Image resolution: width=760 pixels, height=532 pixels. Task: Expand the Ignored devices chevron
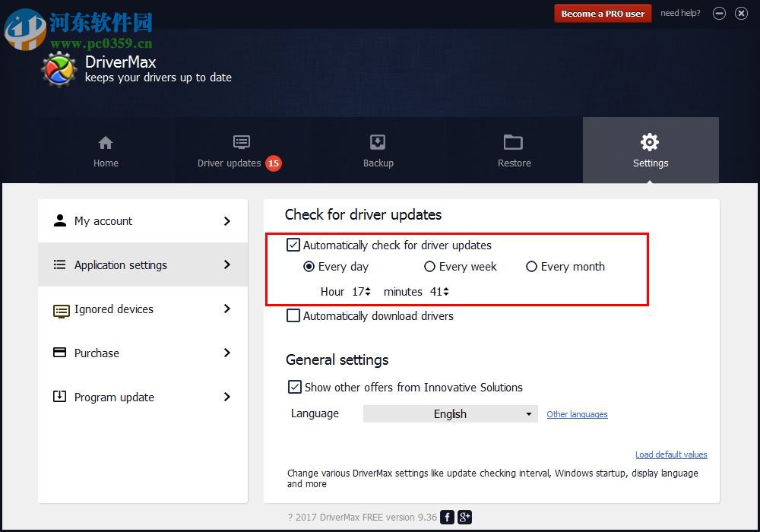point(226,309)
